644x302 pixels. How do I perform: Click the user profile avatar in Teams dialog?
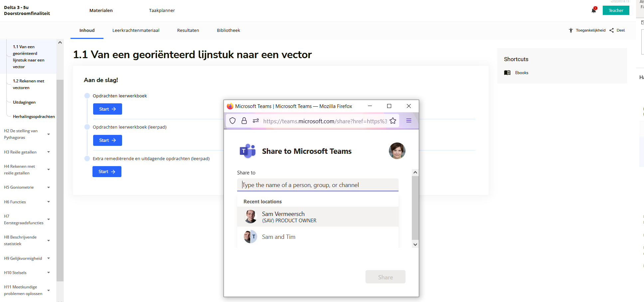tap(397, 151)
